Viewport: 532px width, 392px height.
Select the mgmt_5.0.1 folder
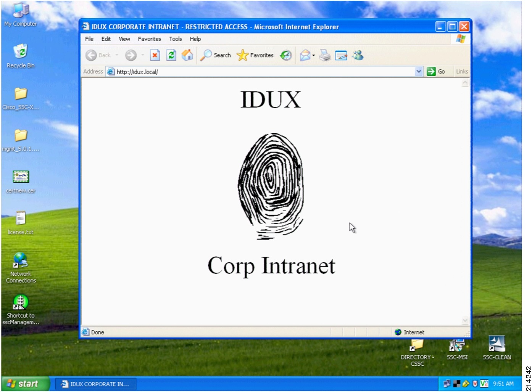21,140
